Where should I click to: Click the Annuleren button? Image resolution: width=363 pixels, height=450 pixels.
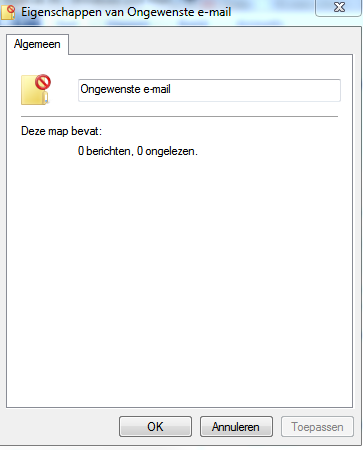tap(236, 426)
